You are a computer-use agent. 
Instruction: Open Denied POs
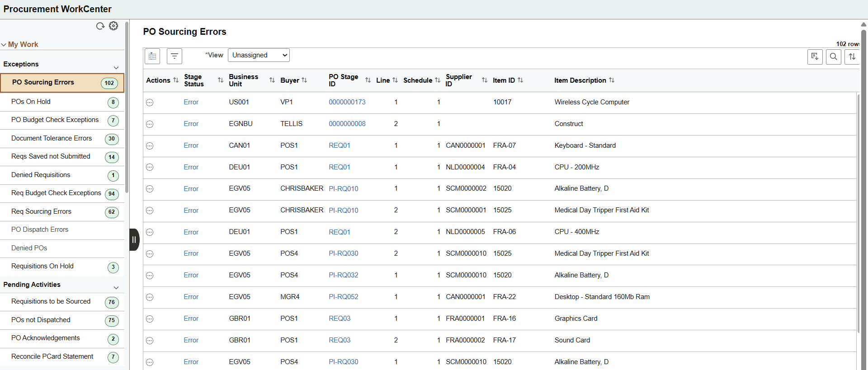coord(62,248)
